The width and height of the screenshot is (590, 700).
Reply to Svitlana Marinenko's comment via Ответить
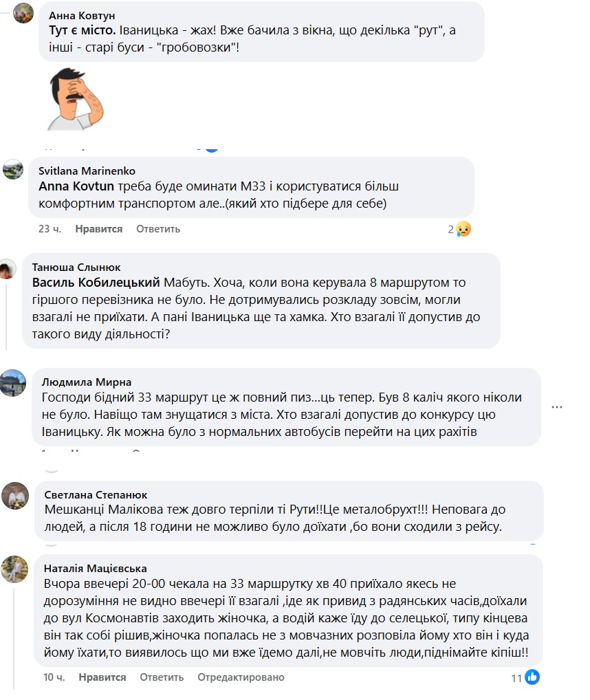coord(158,229)
